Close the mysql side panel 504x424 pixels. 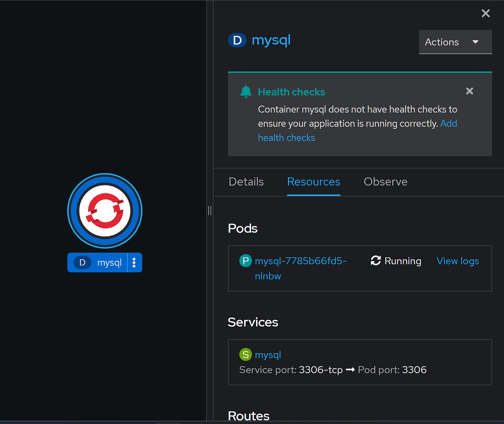[x=485, y=13]
